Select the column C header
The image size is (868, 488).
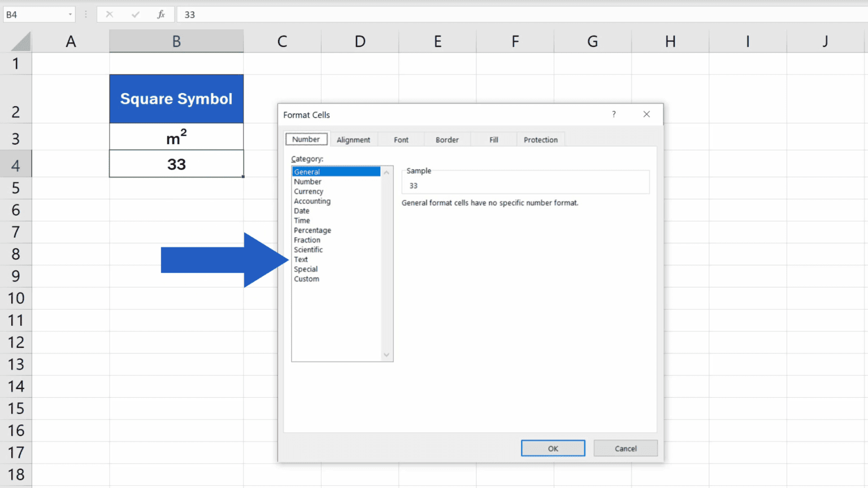[x=283, y=41]
